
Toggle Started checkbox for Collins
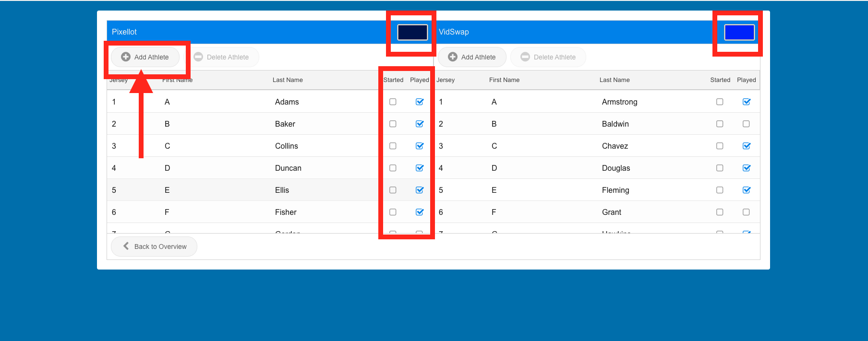point(393,146)
